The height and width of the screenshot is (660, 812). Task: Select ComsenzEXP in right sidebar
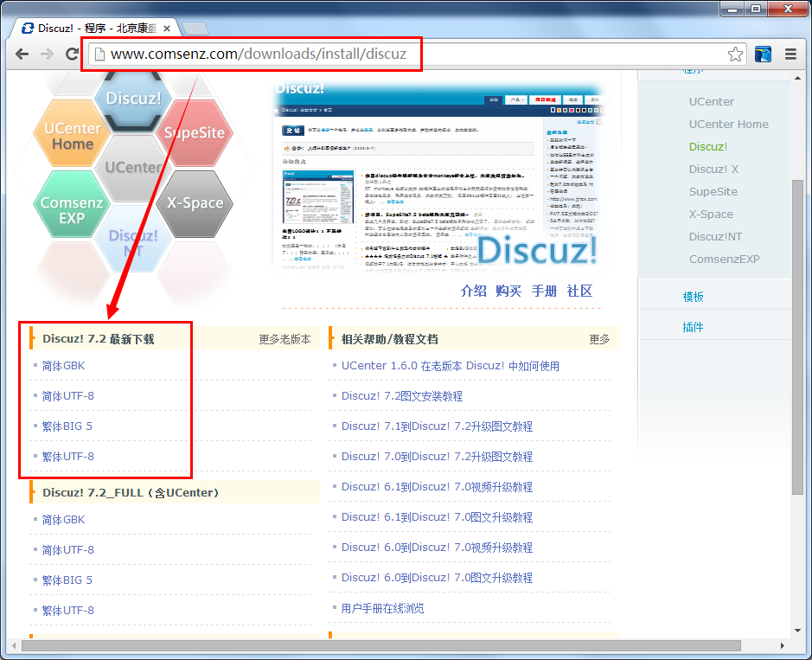pos(724,259)
